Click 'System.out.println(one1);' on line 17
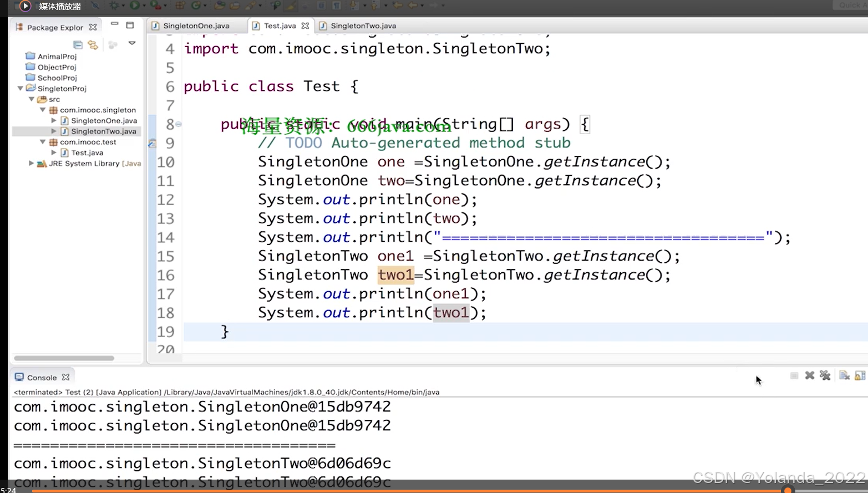This screenshot has width=868, height=493. pyautogui.click(x=372, y=294)
